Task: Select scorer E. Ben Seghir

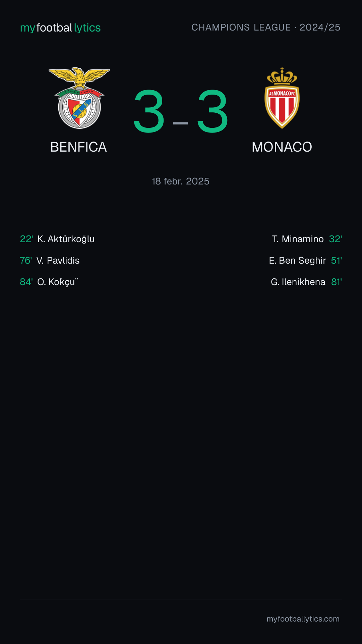Action: (x=298, y=261)
